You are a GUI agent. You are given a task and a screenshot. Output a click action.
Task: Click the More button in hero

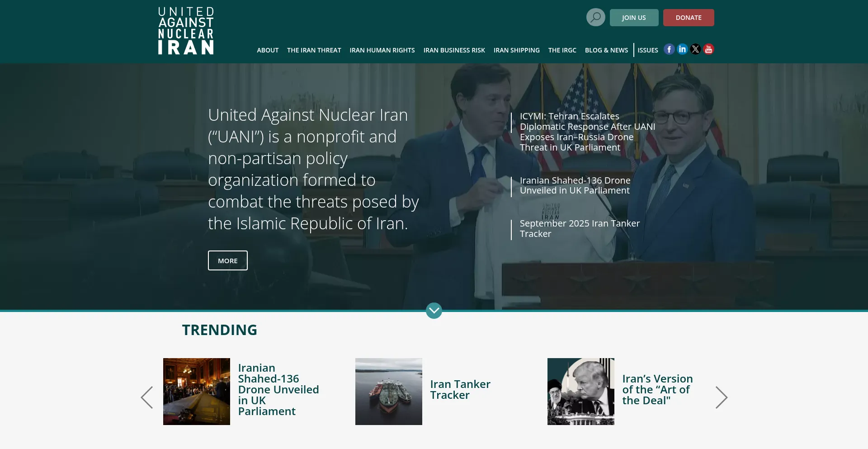click(x=227, y=260)
